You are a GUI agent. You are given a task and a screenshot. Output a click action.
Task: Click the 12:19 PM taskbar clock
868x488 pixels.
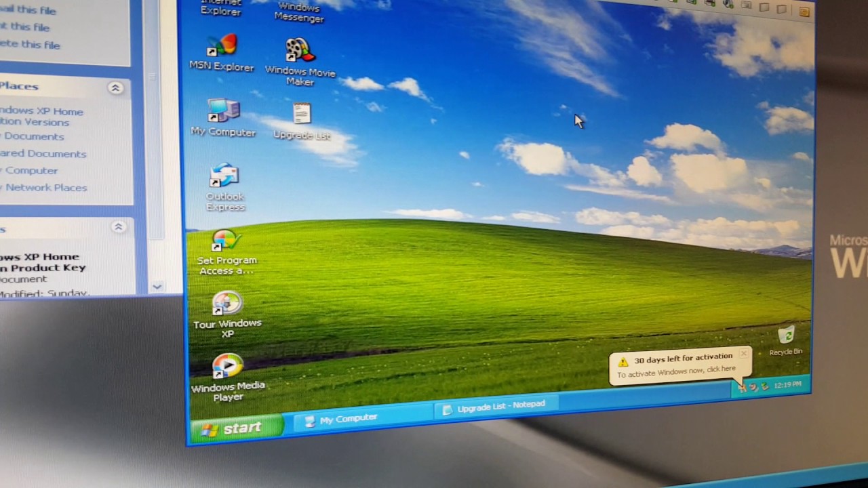pos(787,384)
